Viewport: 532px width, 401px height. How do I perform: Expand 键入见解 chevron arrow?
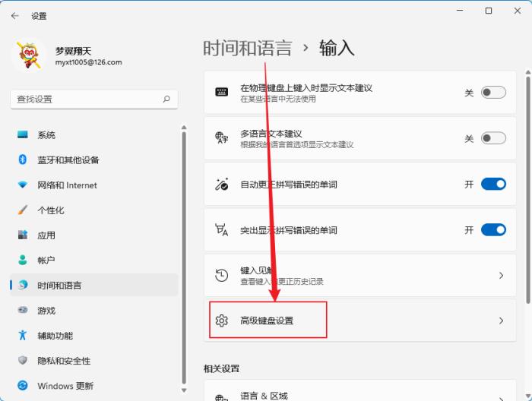(x=501, y=275)
